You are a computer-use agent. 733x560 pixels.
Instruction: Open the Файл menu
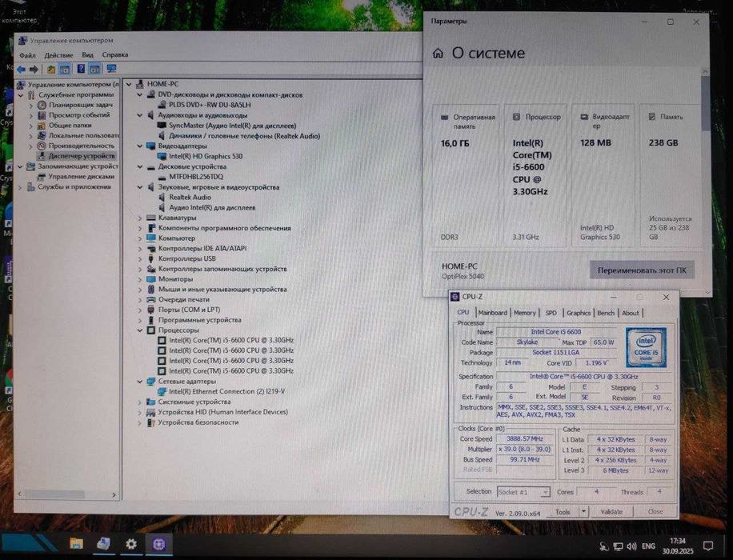27,55
